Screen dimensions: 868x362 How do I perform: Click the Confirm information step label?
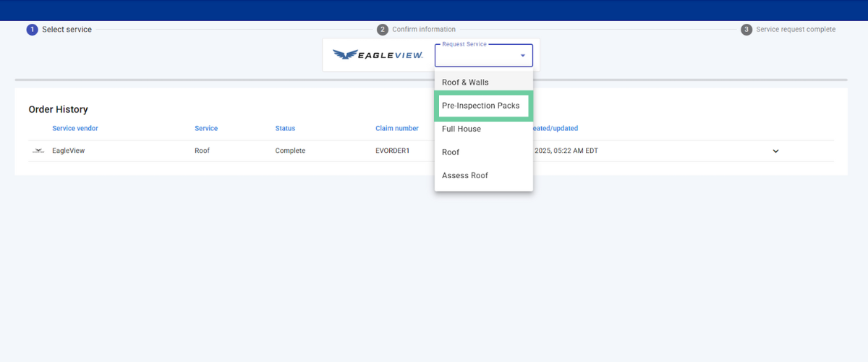(x=424, y=30)
